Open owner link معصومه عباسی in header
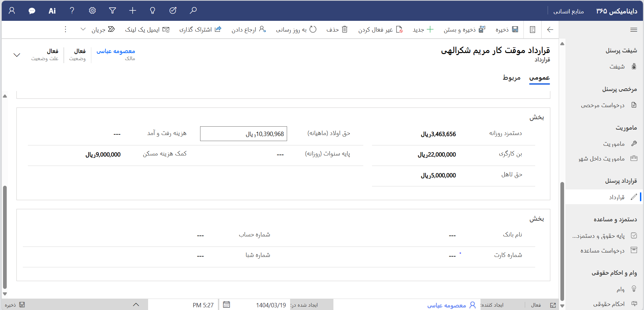 tap(116, 51)
